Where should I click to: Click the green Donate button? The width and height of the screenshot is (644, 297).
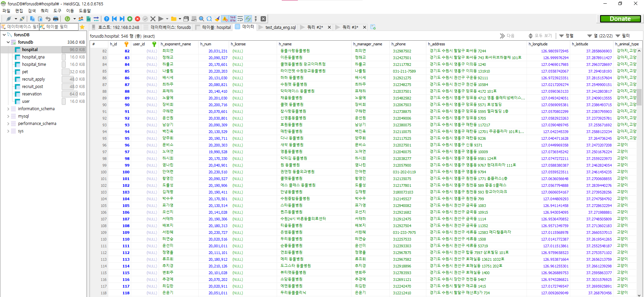coord(620,19)
